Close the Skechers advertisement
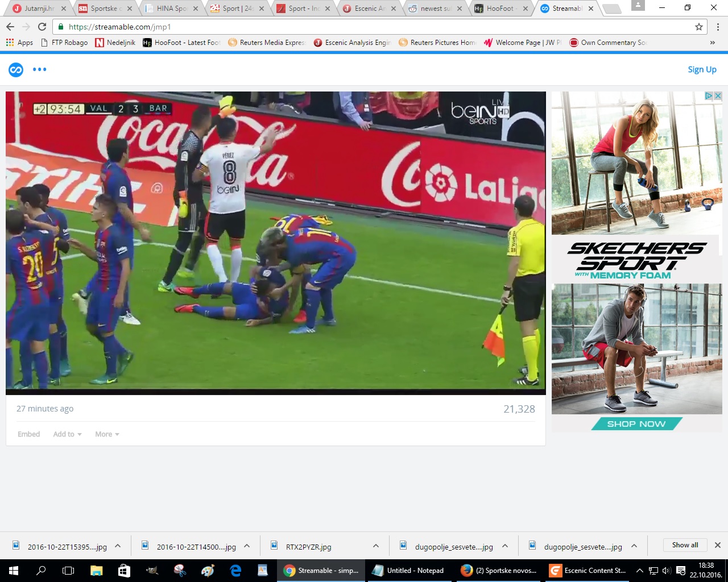Image resolution: width=728 pixels, height=582 pixels. pos(718,95)
